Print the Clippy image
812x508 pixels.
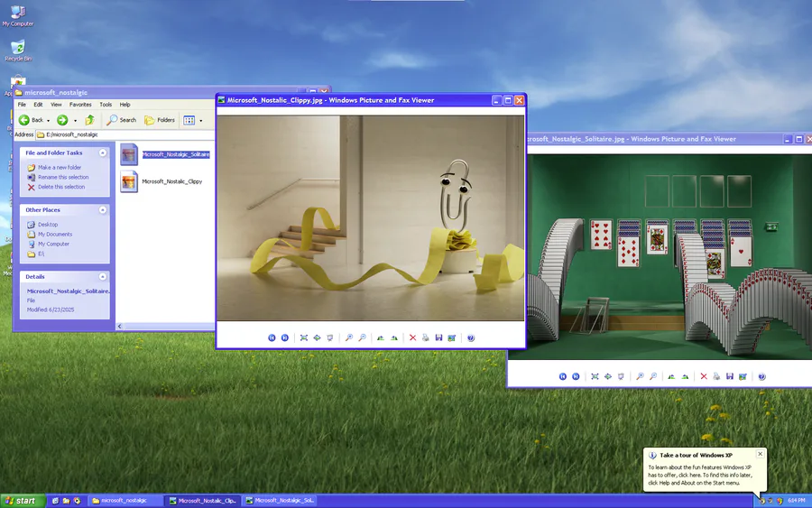[426, 337]
